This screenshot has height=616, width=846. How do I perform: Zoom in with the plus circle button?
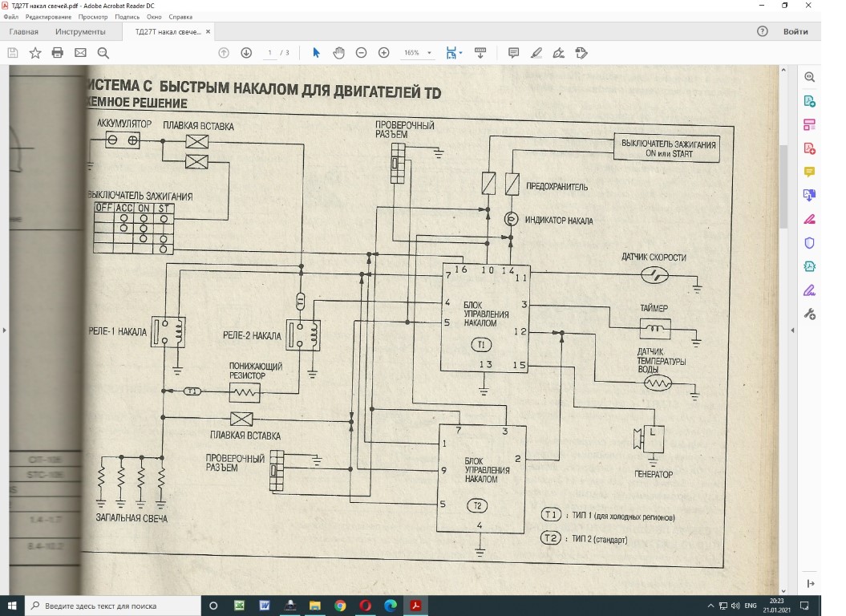pos(383,53)
